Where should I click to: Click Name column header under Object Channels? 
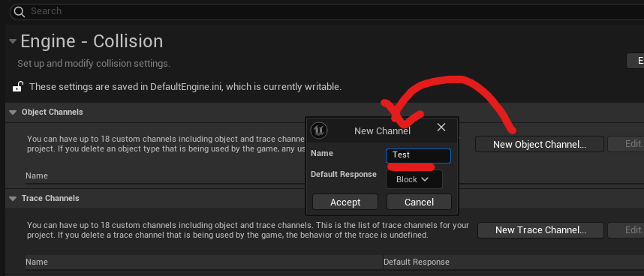pyautogui.click(x=37, y=176)
